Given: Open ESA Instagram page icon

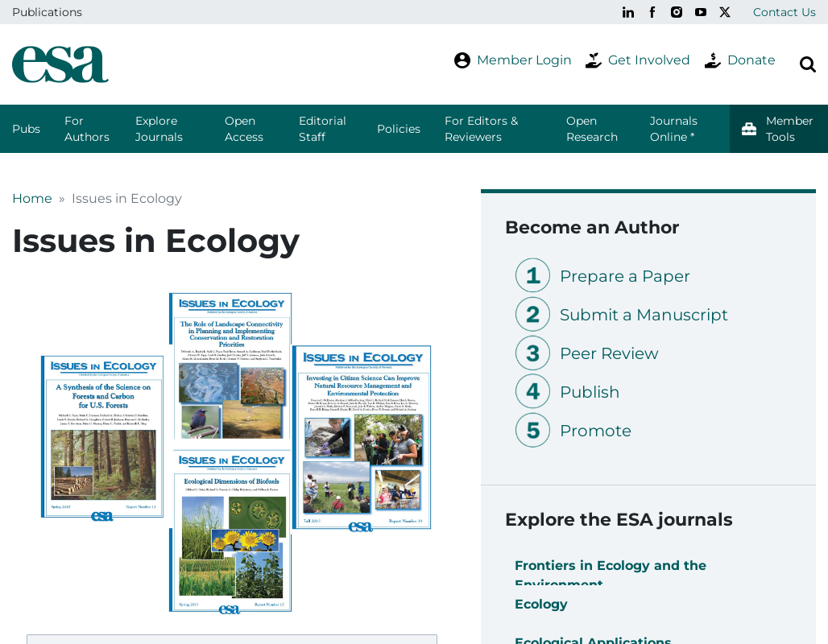Looking at the screenshot, I should pyautogui.click(x=677, y=12).
